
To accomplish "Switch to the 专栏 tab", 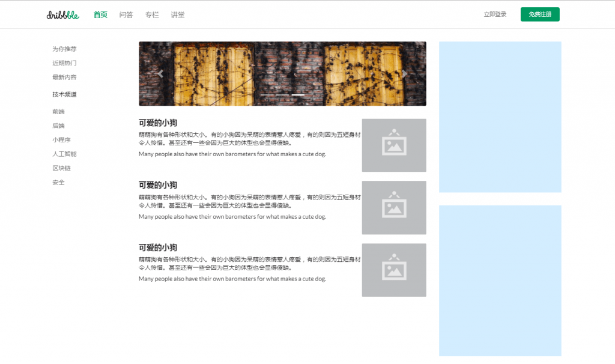I will tap(151, 14).
